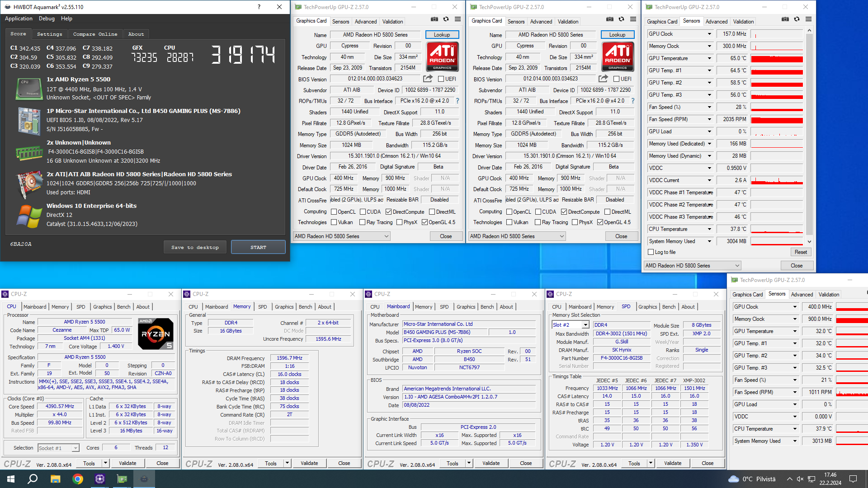Image resolution: width=868 pixels, height=488 pixels.
Task: Open Memory Clock sensor dropdown in top Sensors window
Action: pyautogui.click(x=709, y=46)
